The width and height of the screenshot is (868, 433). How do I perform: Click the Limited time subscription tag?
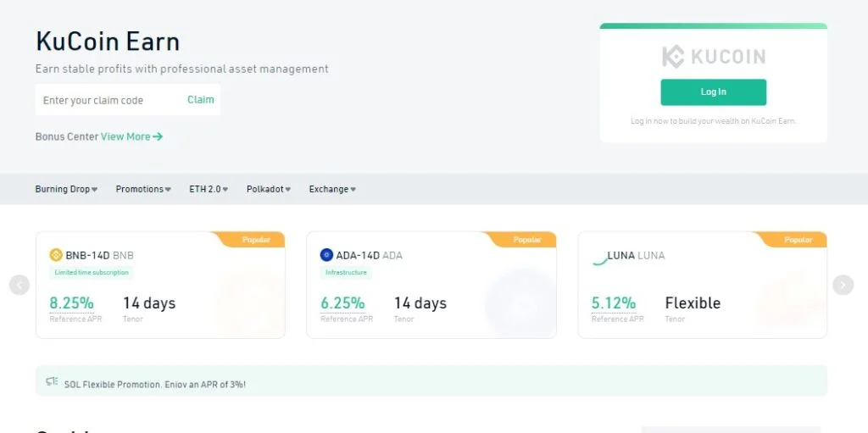click(x=92, y=272)
